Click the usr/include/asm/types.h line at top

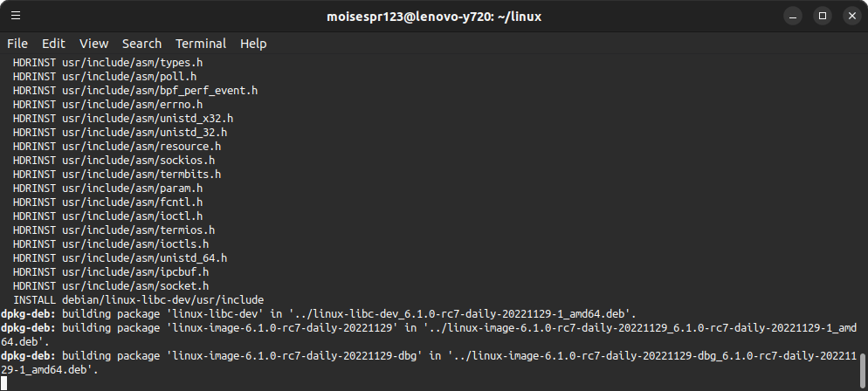click(x=107, y=63)
